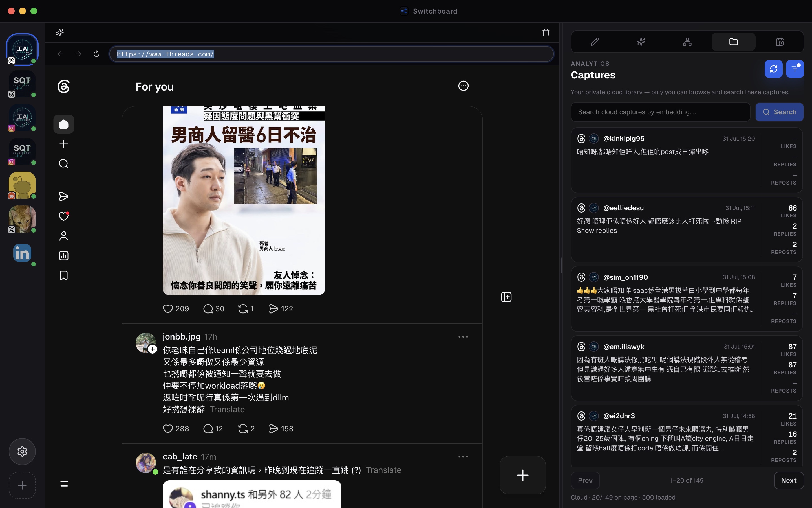The width and height of the screenshot is (812, 508).
Task: Expand Show replies on @eelliedesu capture
Action: point(597,231)
